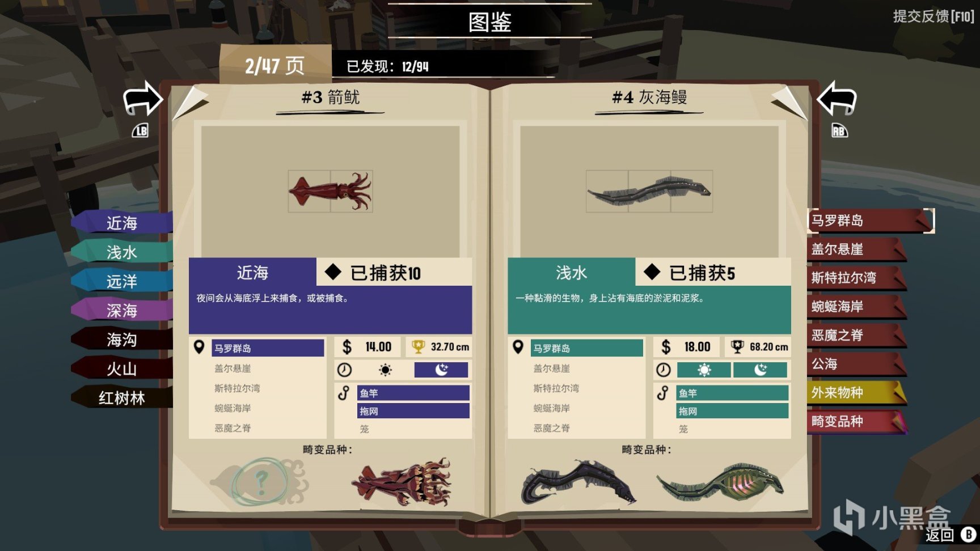Click 提交反馈 [F10] feedback link
This screenshot has width=980, height=551.
point(933,16)
